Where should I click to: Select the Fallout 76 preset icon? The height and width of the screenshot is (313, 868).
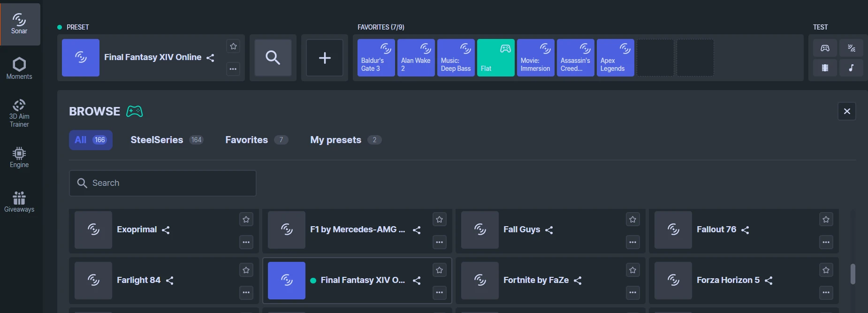tap(673, 230)
